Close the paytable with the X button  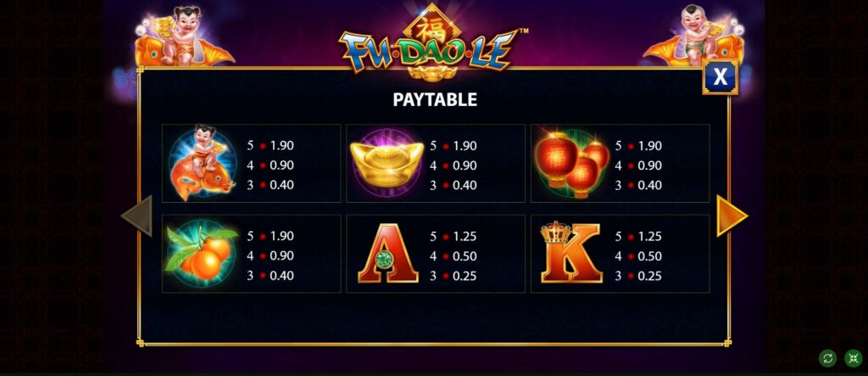pos(721,76)
